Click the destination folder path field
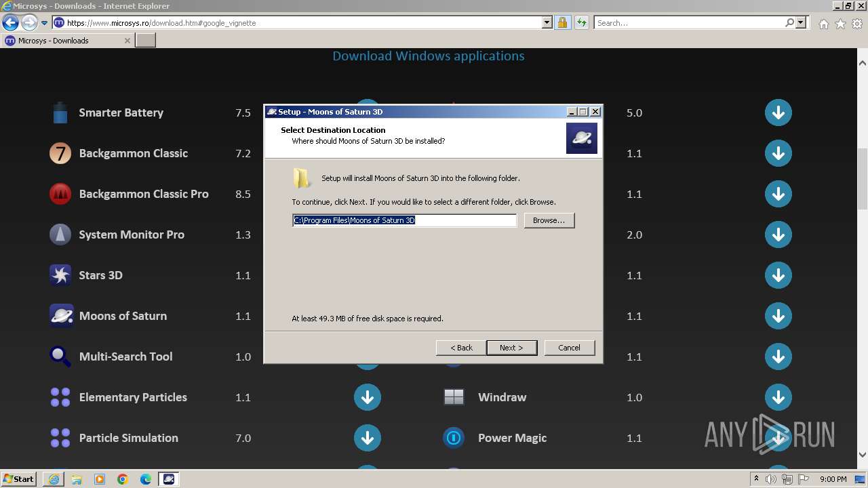Image resolution: width=868 pixels, height=488 pixels. (404, 220)
